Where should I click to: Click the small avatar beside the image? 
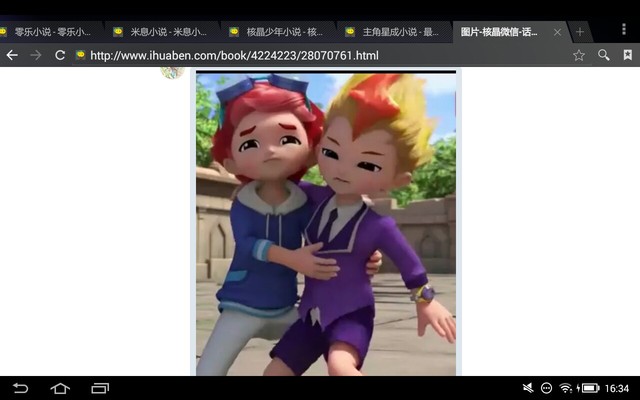[172, 72]
